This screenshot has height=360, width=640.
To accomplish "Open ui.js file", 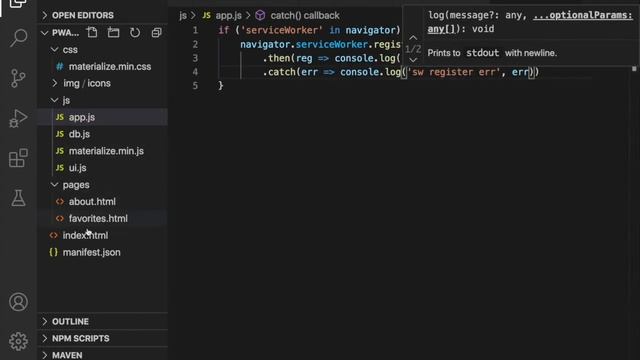I will pos(102,168).
